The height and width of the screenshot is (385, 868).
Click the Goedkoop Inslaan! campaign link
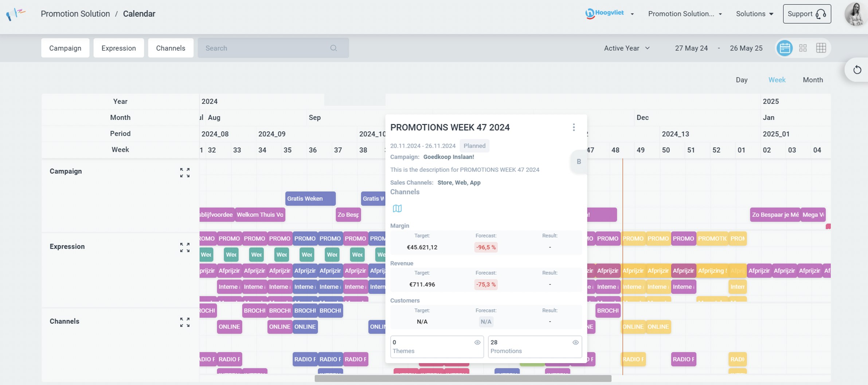pyautogui.click(x=449, y=157)
